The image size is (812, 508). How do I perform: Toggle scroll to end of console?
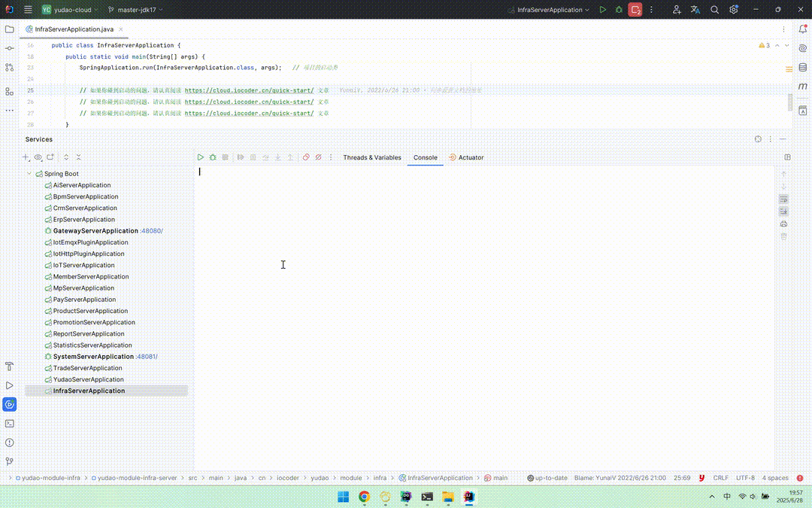(x=783, y=211)
